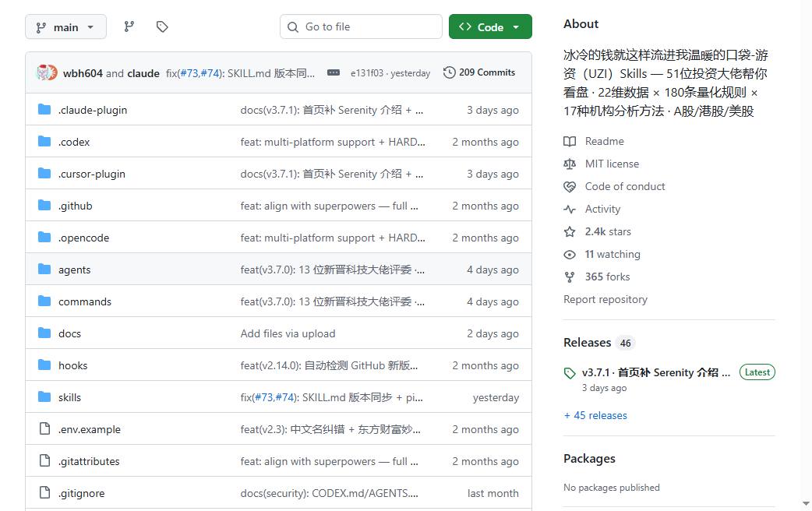Open the feat(v2.3) commit message for .env.example
812x511 pixels.
[x=330, y=430]
